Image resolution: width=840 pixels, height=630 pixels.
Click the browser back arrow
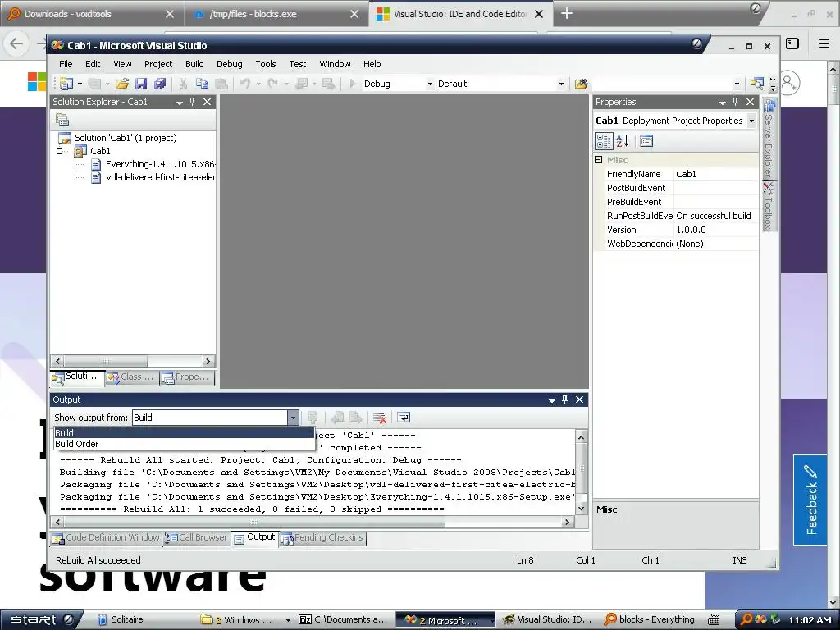click(16, 43)
